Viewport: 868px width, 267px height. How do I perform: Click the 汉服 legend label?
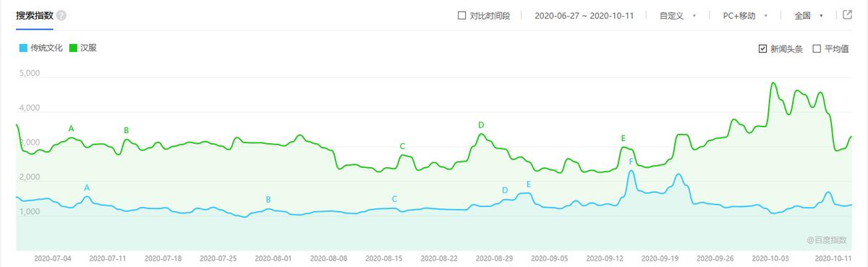click(x=88, y=48)
